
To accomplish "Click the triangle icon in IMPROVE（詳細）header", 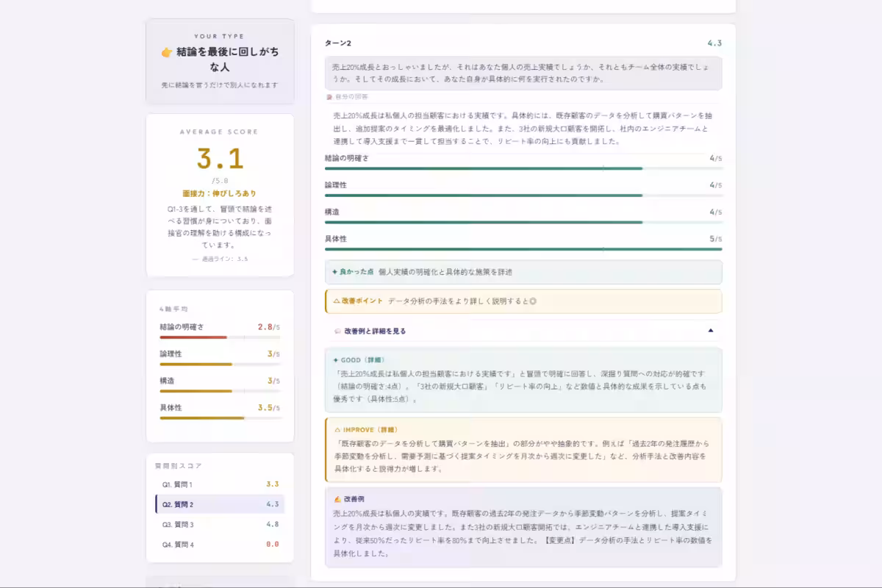I will pos(337,430).
